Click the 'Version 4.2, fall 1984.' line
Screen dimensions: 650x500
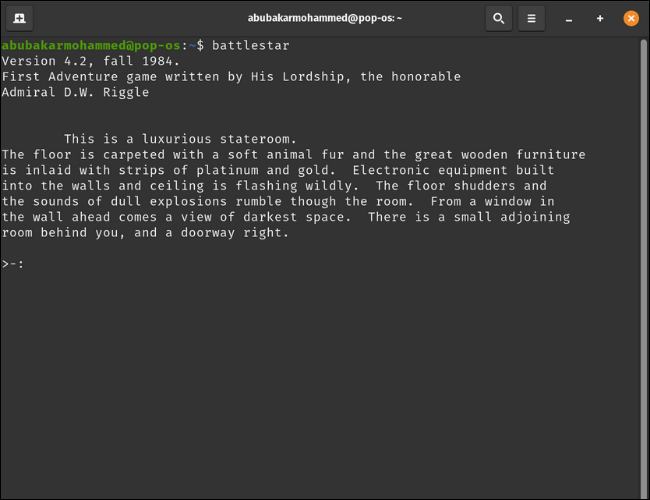(90, 61)
